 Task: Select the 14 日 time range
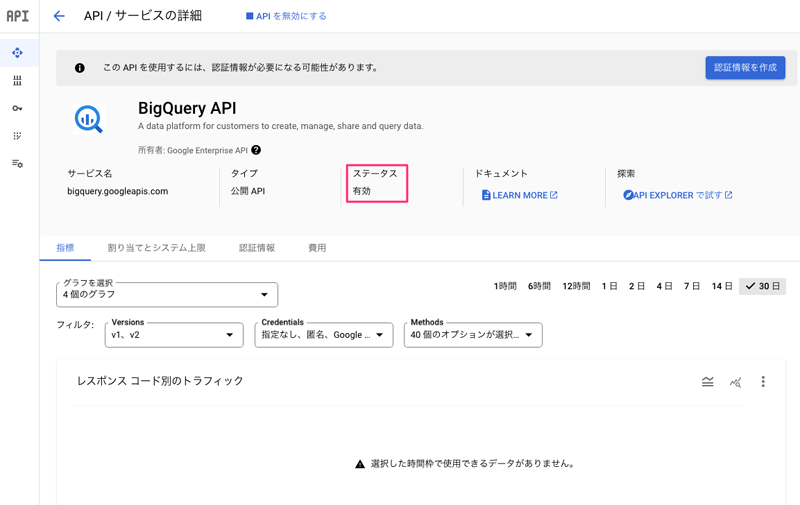[722, 286]
